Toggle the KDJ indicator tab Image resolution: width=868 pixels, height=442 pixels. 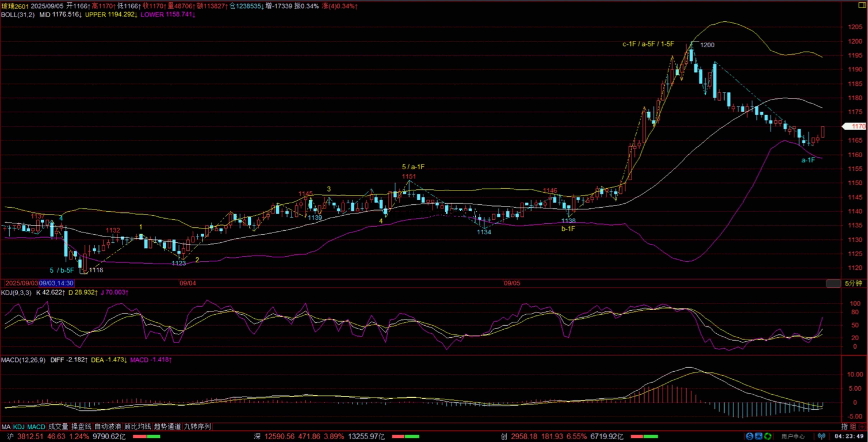click(x=19, y=426)
